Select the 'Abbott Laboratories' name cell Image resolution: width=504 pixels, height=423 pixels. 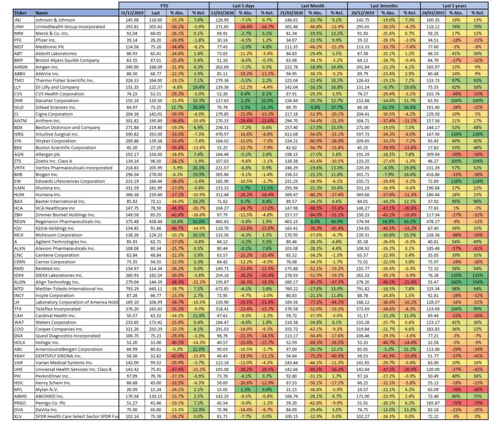coord(76,54)
